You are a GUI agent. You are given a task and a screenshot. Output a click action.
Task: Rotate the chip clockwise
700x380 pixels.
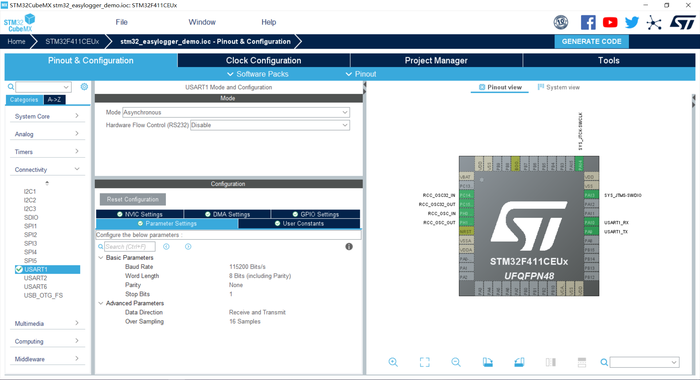pyautogui.click(x=488, y=362)
